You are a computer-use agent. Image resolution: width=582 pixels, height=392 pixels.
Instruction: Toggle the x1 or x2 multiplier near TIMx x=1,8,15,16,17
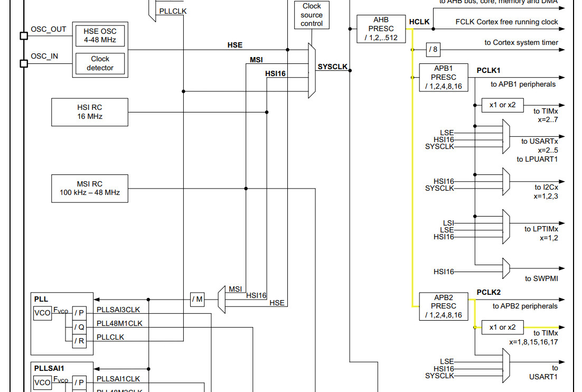(x=502, y=328)
